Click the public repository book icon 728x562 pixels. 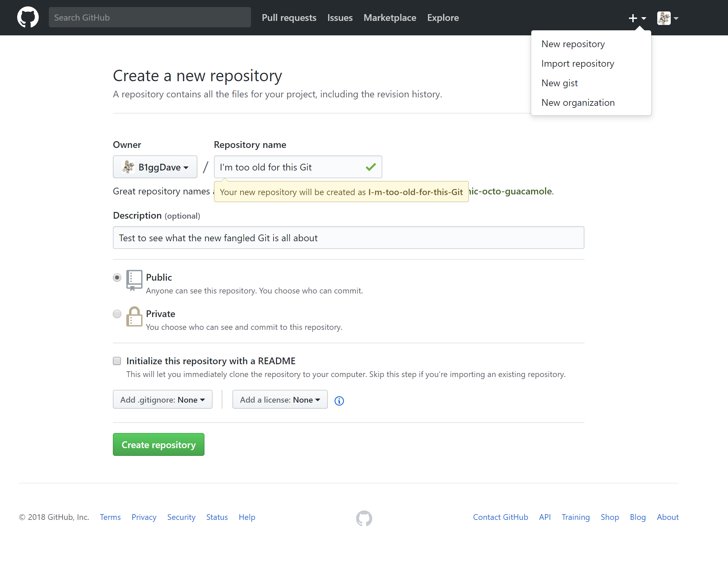click(x=134, y=280)
